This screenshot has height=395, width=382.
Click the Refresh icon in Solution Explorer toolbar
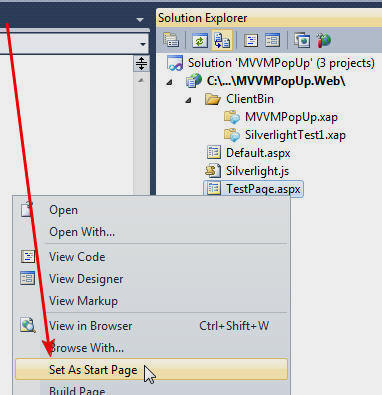coord(200,40)
